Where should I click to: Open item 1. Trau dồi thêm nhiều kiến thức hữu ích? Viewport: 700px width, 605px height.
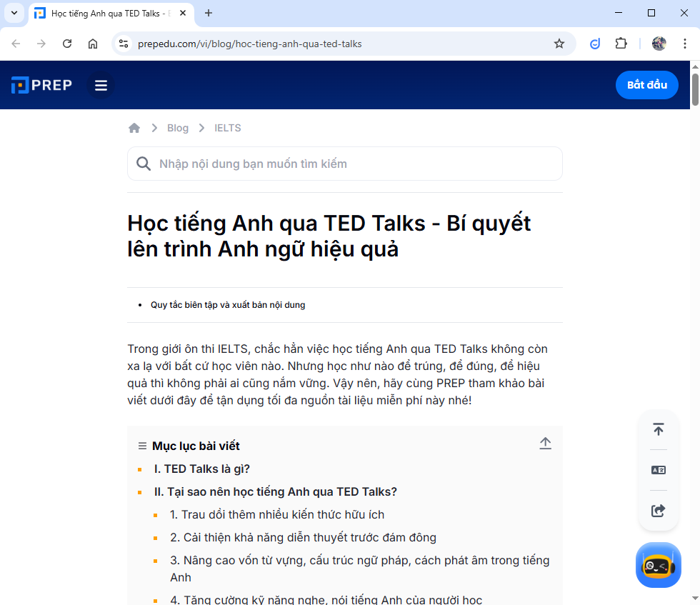pyautogui.click(x=277, y=514)
